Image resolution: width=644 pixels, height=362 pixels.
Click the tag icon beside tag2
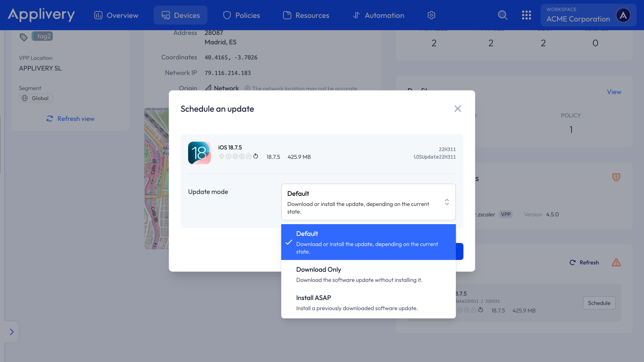[x=24, y=37]
